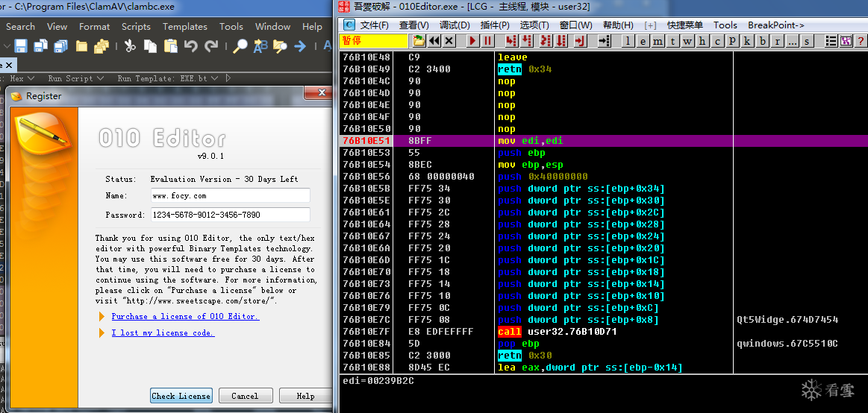Click the Go to address icon in debugger
The height and width of the screenshot is (413, 868).
pos(604,41)
